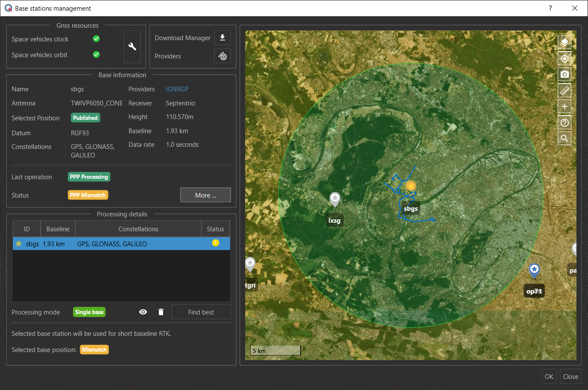This screenshot has width=588, height=390.
Task: Open the Providers globe button
Action: (222, 56)
